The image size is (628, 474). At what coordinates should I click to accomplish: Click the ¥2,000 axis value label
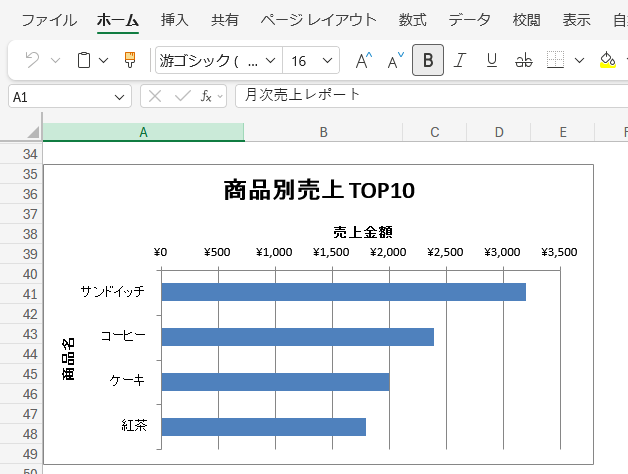388,252
